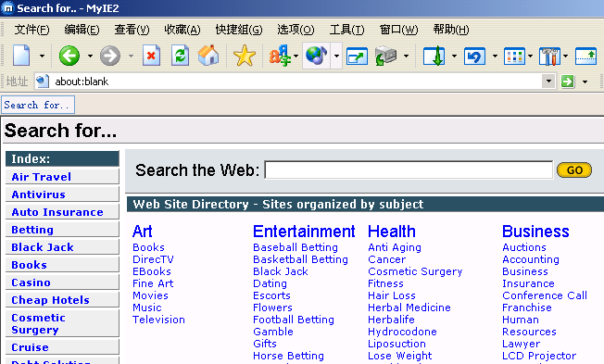Click the auto-scroll down arrow icon
604x364 pixels.
434,56
